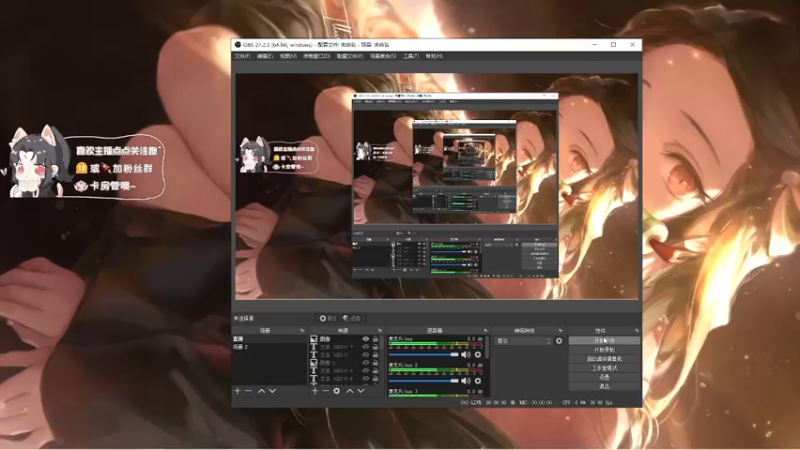Open the 场景集合(S) menu
Screen dimensions: 800x450
click(383, 56)
